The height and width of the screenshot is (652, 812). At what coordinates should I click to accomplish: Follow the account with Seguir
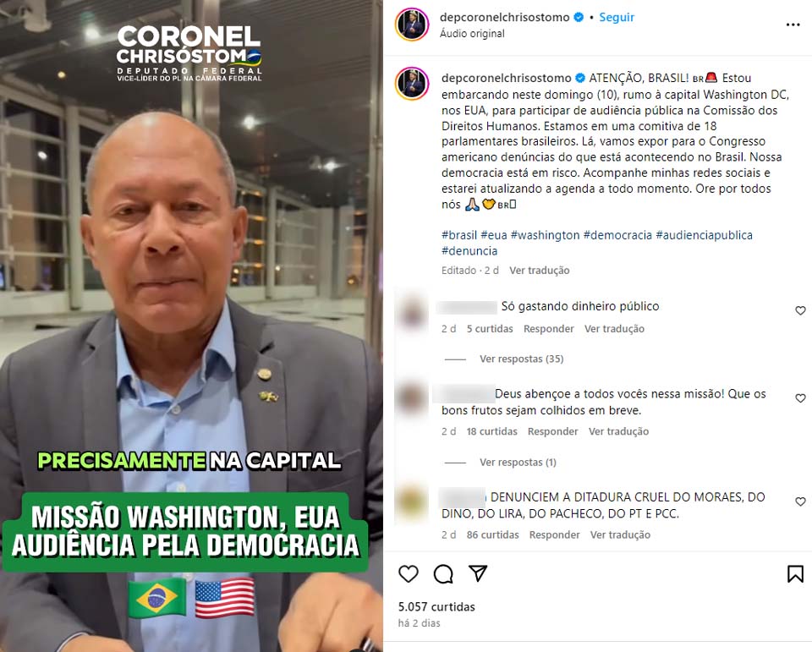[617, 17]
